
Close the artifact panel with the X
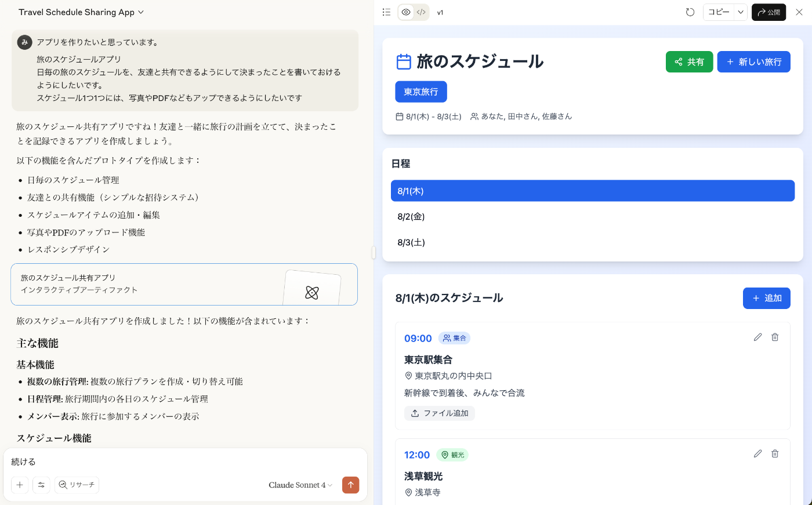pos(799,12)
